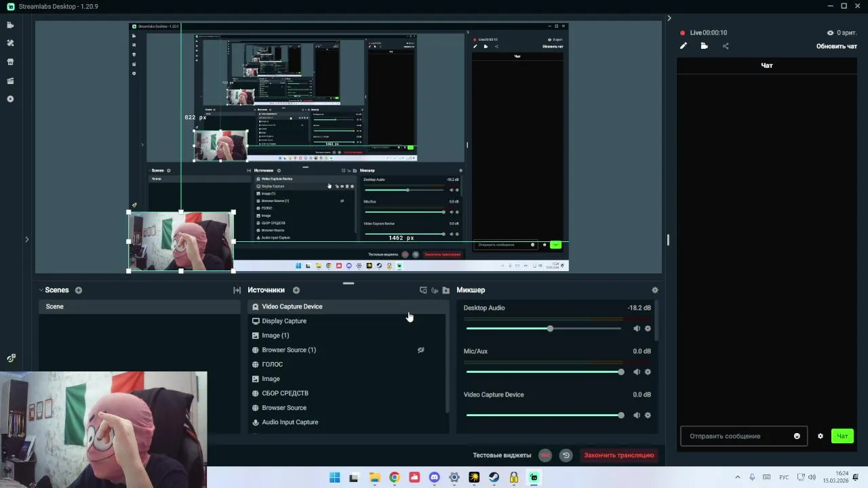Open studio mode icon in Sources header

(x=423, y=290)
